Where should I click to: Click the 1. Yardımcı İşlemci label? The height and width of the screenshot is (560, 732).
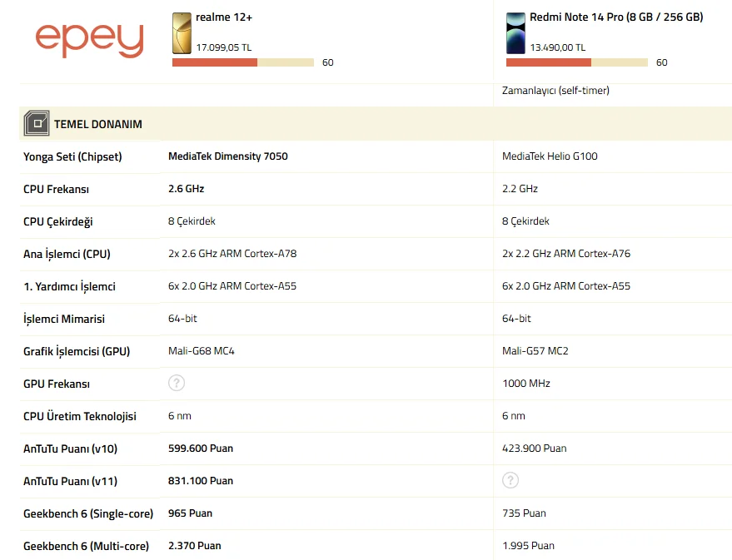69,287
